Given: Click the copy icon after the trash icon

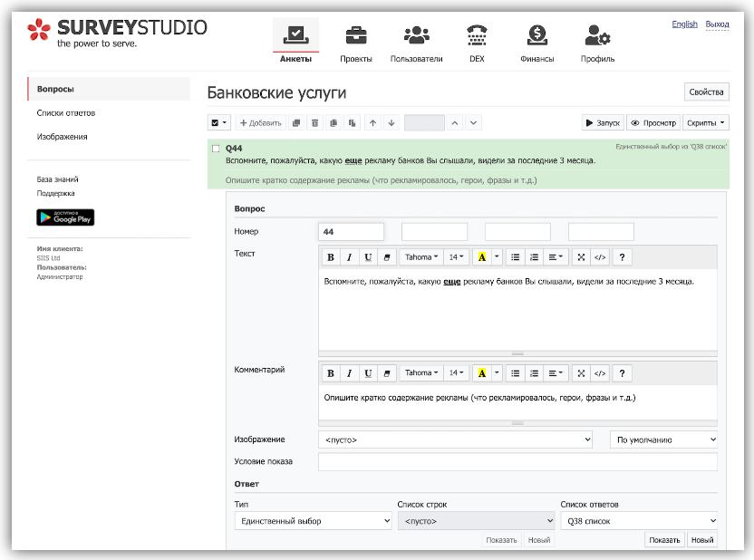Looking at the screenshot, I should [x=333, y=123].
